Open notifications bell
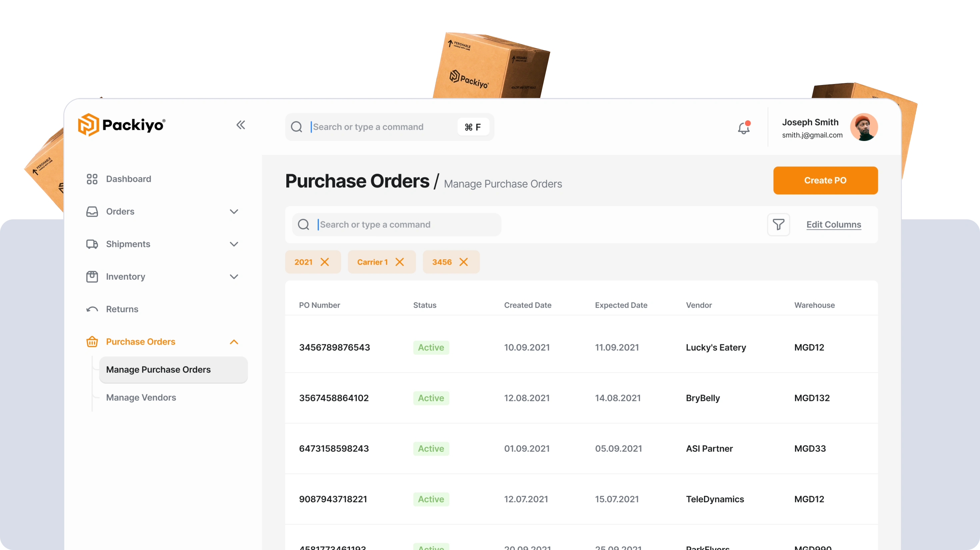Screen dimensions: 980x550 743,127
